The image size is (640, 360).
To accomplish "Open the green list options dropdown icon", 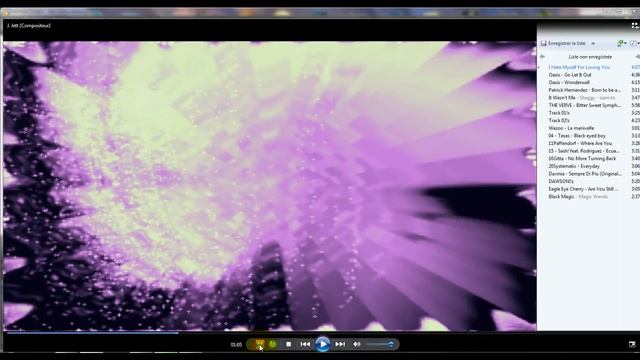I will [x=622, y=43].
